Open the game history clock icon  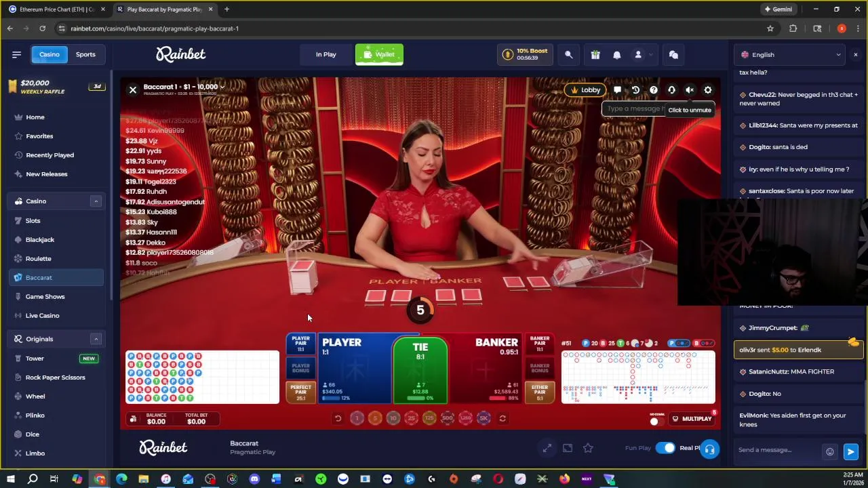click(x=635, y=90)
